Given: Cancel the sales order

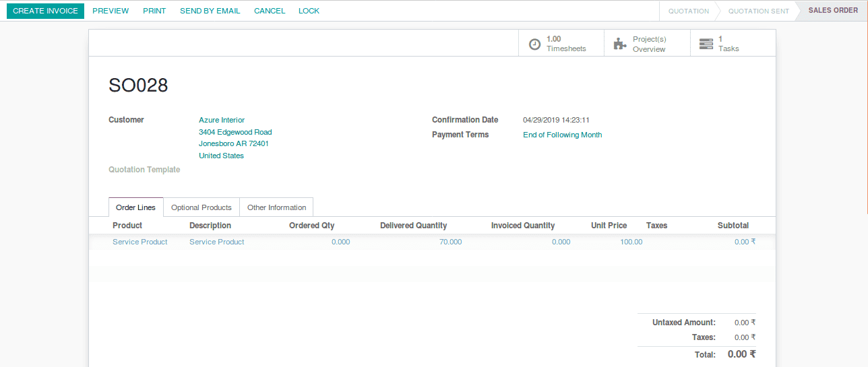Looking at the screenshot, I should pos(270,11).
